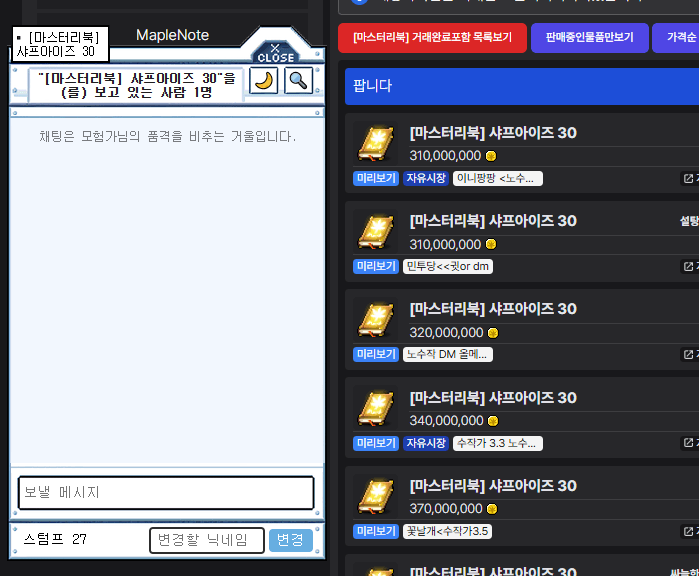Viewport: 699px width, 576px height.
Task: Click the 320,000,000 price text
Action: [x=446, y=333]
